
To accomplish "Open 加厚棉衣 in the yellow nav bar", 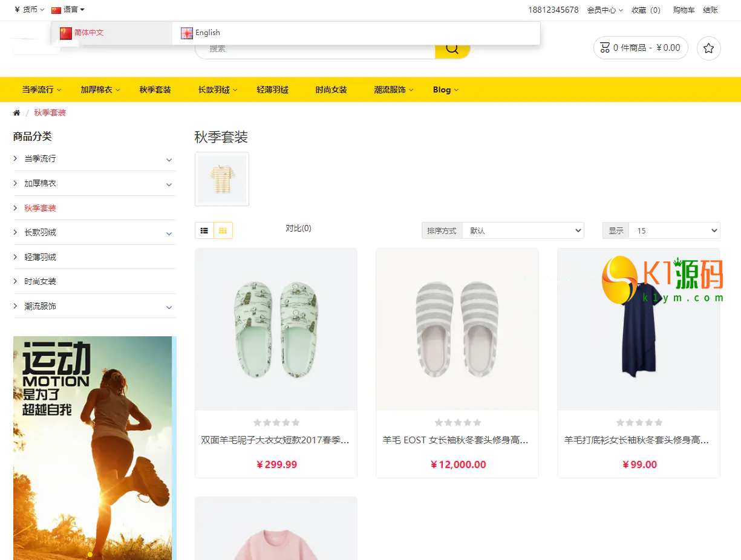I will (x=100, y=90).
